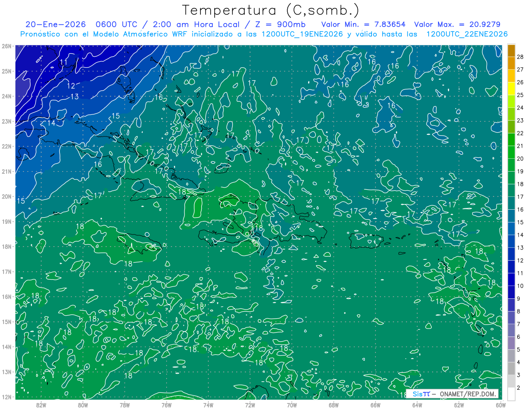This screenshot has width=532, height=411.
Task: Click the yellow color bar segment between 25 and 26
Action: tap(511, 89)
